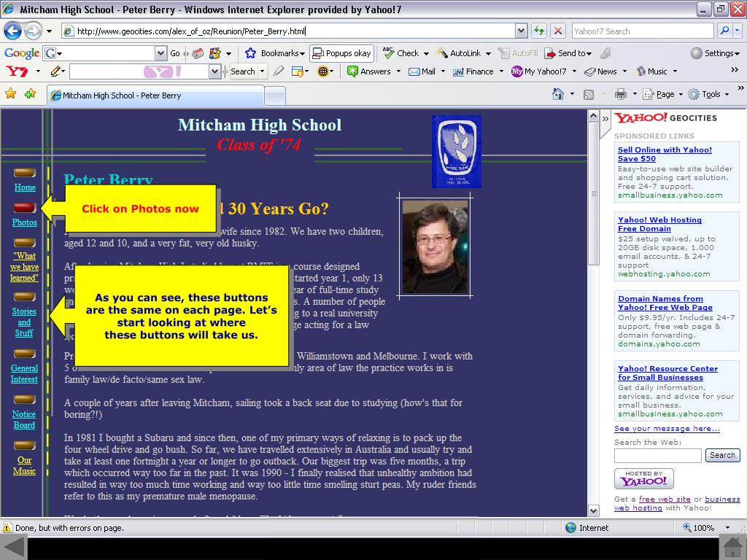Select the Mitcham High School - Peter Berry tab
This screenshot has height=560, width=747.
point(156,96)
